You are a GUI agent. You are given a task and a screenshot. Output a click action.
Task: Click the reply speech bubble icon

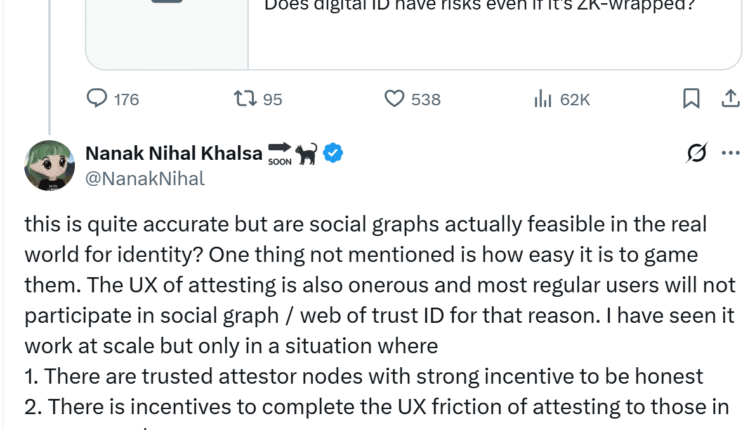(x=97, y=99)
